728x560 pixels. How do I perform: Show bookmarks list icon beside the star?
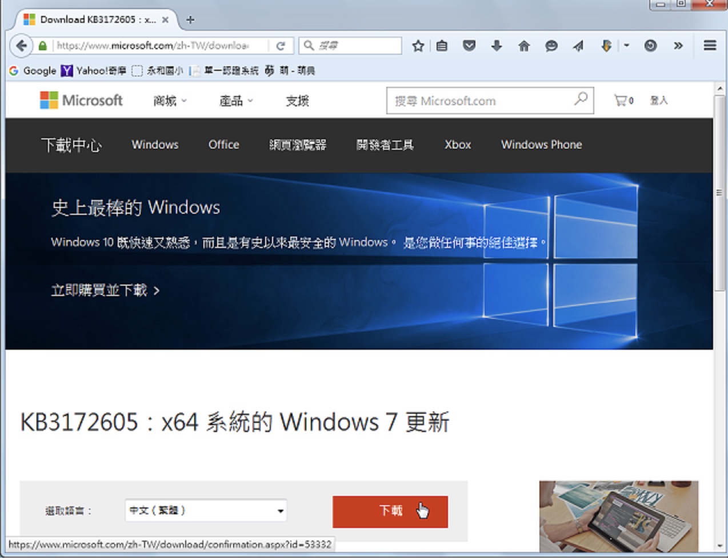[442, 46]
